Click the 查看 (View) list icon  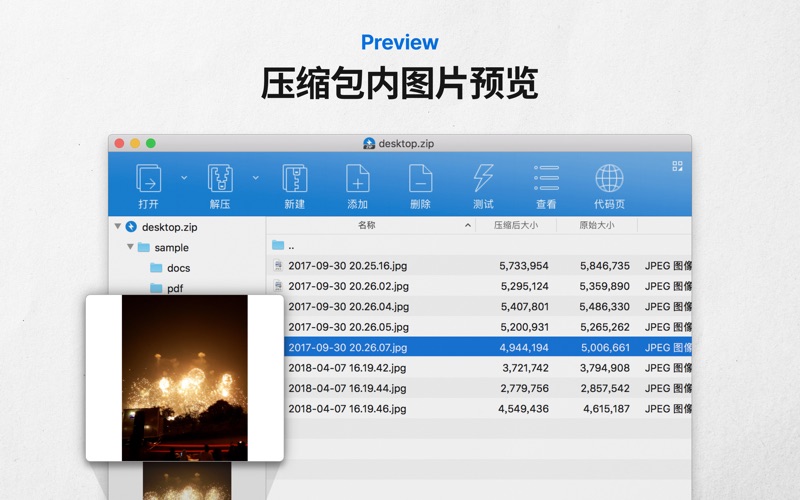(x=546, y=178)
